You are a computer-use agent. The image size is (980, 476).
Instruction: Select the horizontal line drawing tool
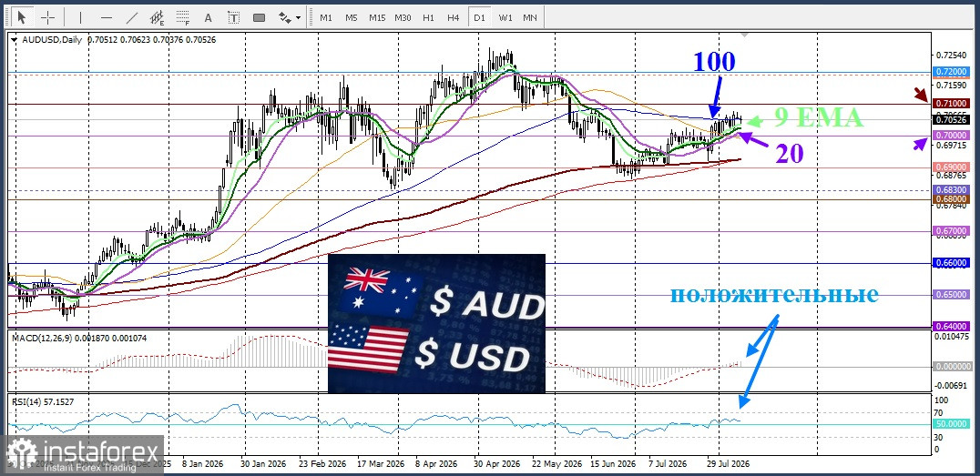(107, 17)
